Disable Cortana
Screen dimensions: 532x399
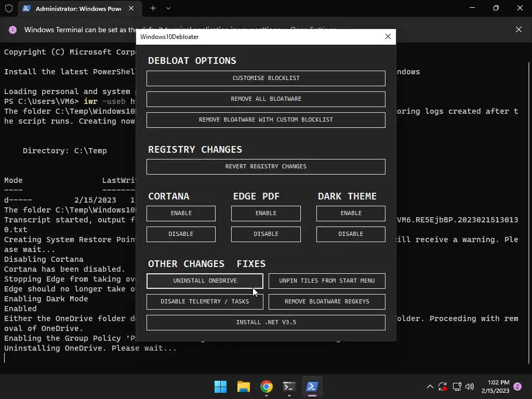[x=181, y=234]
